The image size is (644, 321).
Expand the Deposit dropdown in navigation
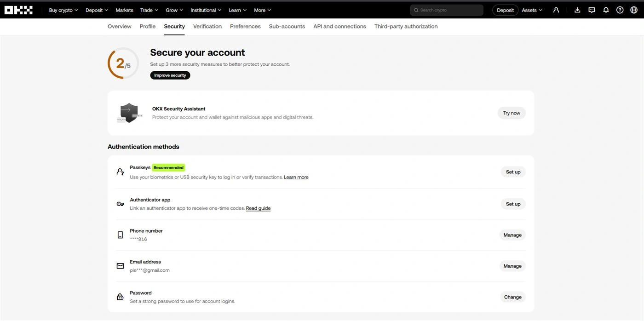(x=97, y=10)
